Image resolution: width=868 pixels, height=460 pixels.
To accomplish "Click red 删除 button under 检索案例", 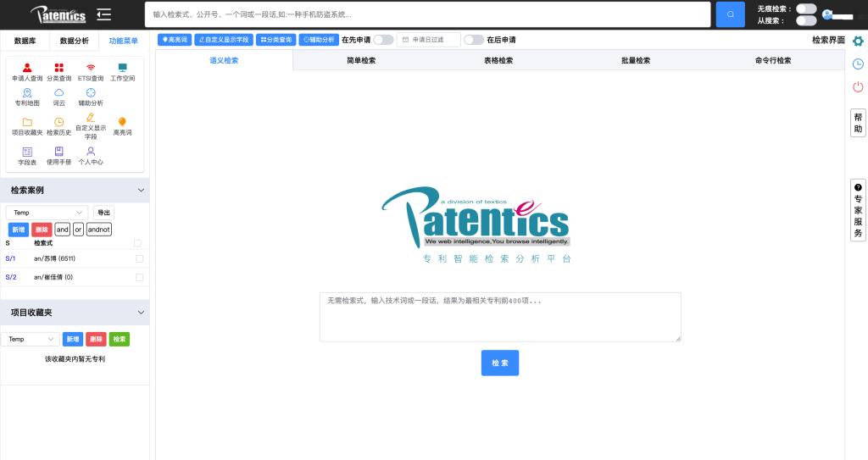I will pos(42,230).
